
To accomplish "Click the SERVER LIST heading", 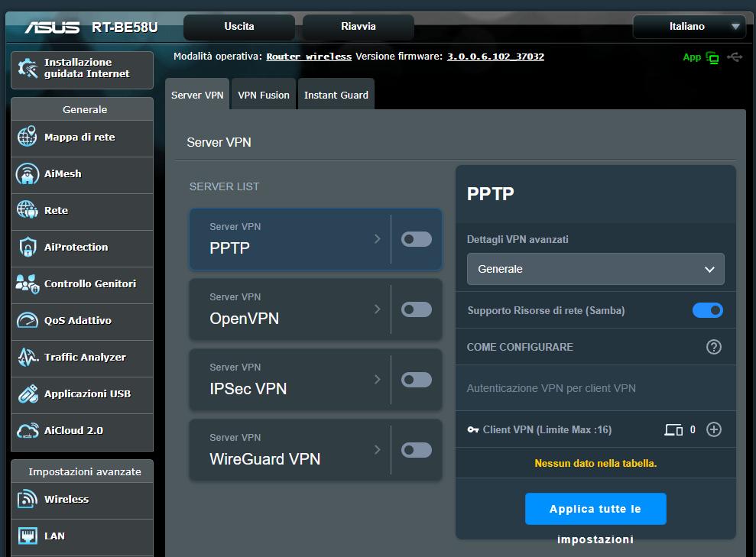I will tap(224, 186).
